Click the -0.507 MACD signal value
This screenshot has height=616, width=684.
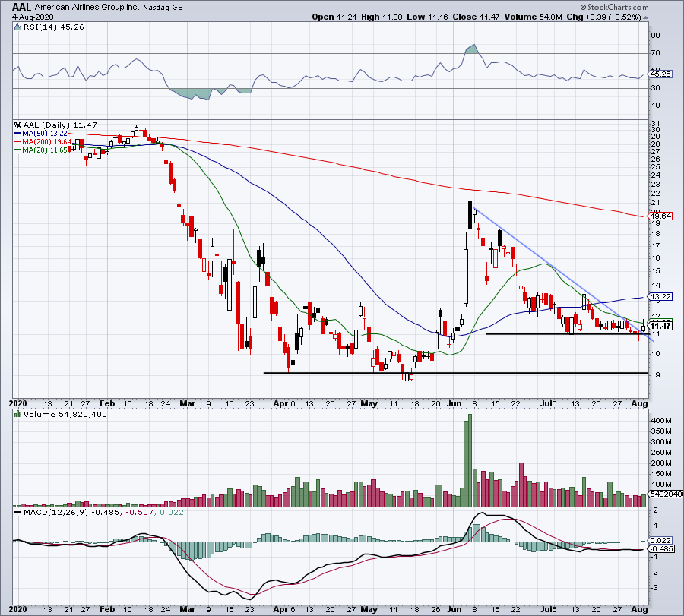click(x=140, y=512)
